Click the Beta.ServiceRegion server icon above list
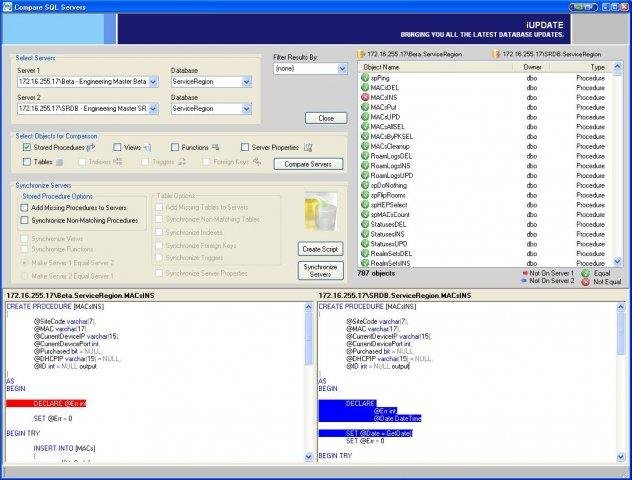 (x=361, y=54)
